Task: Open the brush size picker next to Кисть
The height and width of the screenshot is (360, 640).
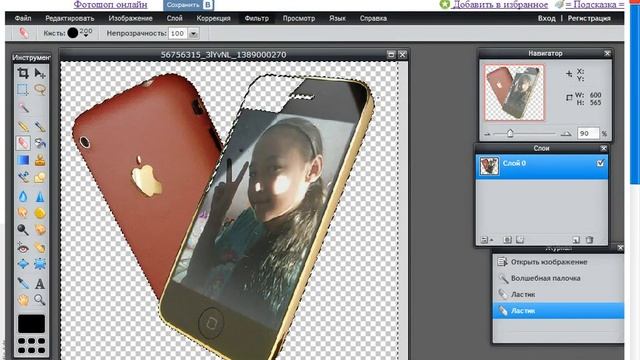Action: pos(79,33)
